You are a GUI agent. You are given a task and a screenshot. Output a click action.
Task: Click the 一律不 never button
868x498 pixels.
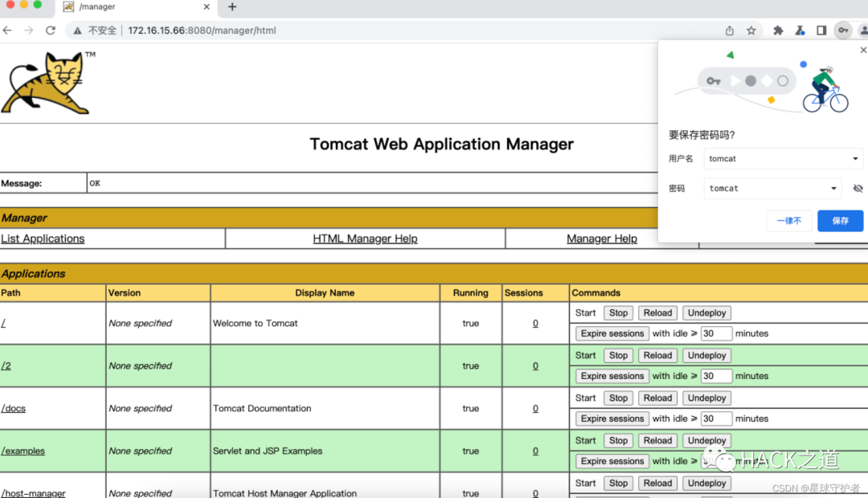coord(789,221)
